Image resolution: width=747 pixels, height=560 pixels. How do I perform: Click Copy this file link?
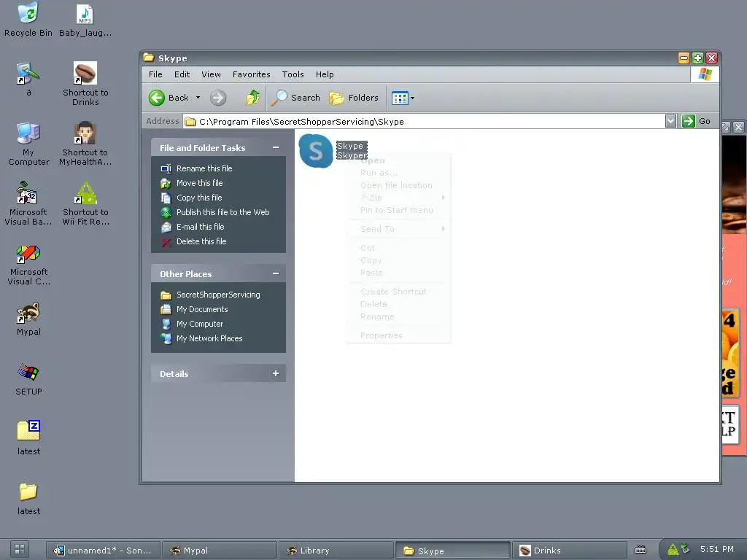tap(199, 198)
